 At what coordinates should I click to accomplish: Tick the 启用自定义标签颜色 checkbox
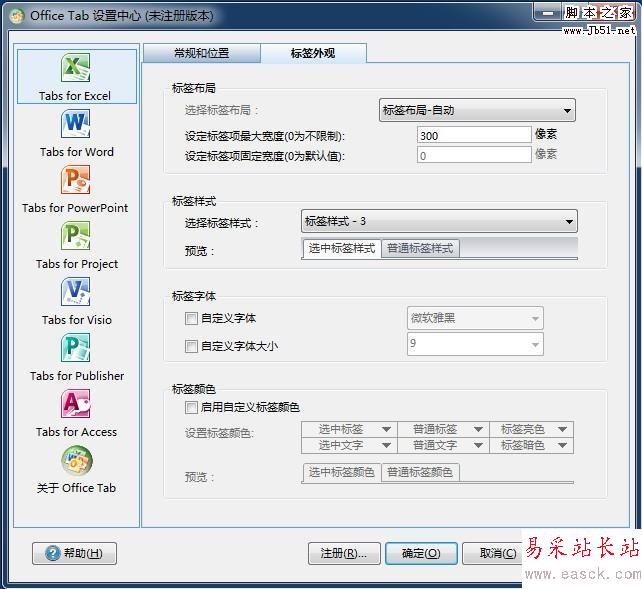pyautogui.click(x=191, y=407)
